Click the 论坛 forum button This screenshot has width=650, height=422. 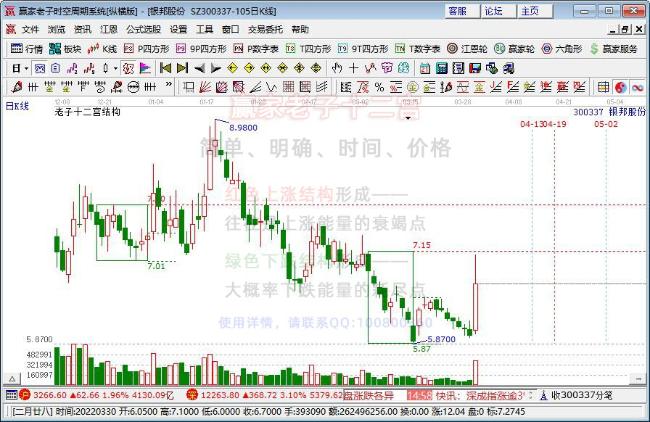pyautogui.click(x=498, y=11)
